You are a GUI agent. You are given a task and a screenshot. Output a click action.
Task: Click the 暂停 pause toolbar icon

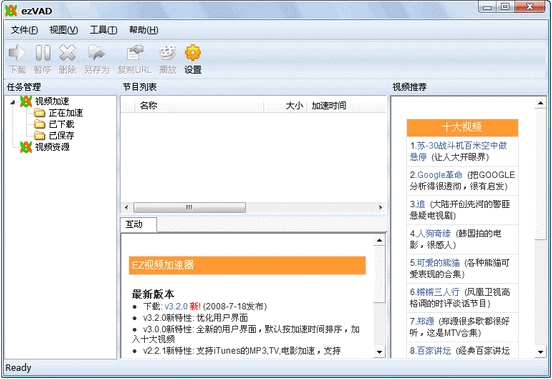pyautogui.click(x=43, y=53)
